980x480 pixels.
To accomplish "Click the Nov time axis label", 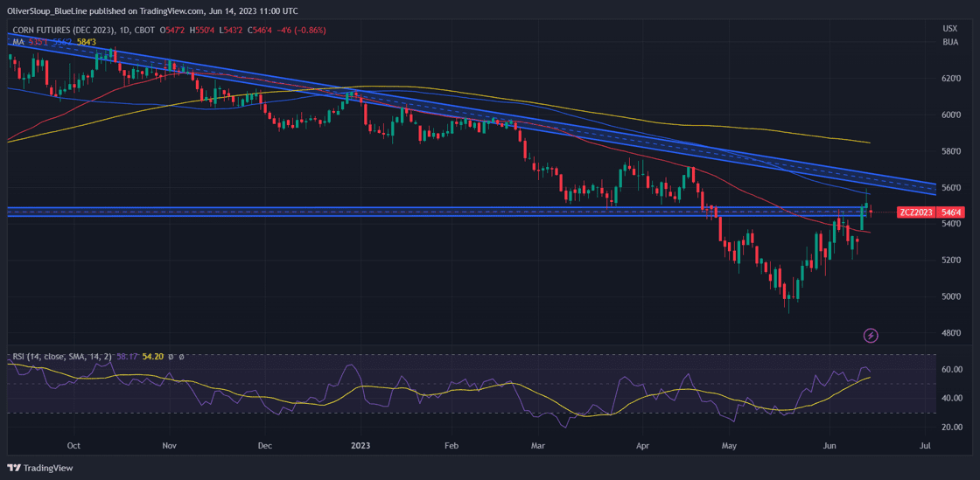I will pyautogui.click(x=170, y=446).
